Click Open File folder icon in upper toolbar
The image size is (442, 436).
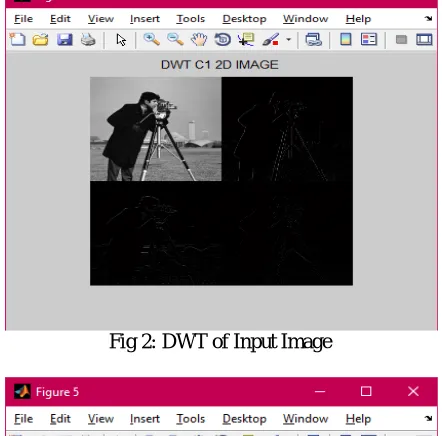(x=40, y=40)
